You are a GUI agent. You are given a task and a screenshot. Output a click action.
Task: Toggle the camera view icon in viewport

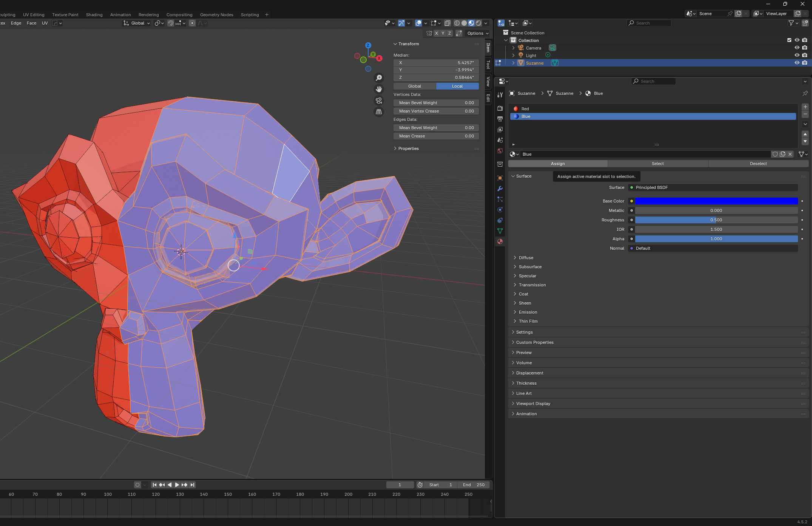(x=378, y=101)
